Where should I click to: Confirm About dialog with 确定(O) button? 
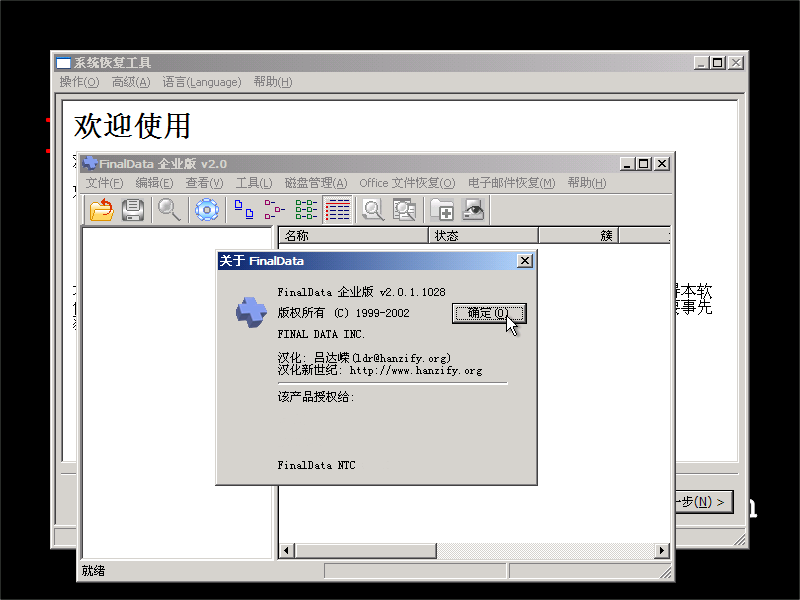coord(489,313)
